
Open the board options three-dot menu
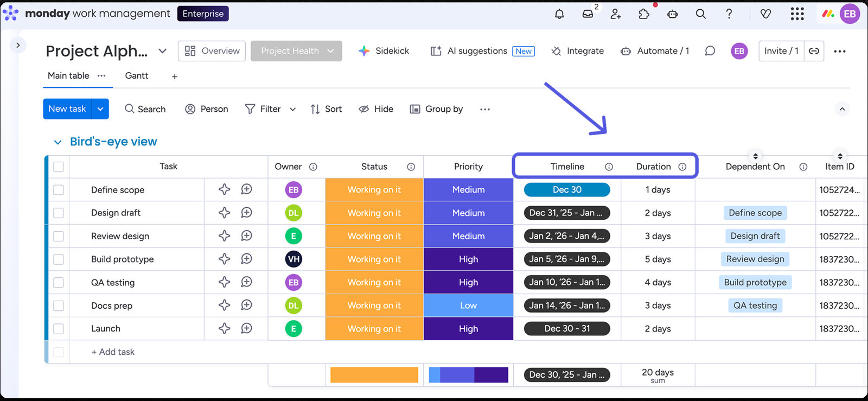[x=840, y=51]
